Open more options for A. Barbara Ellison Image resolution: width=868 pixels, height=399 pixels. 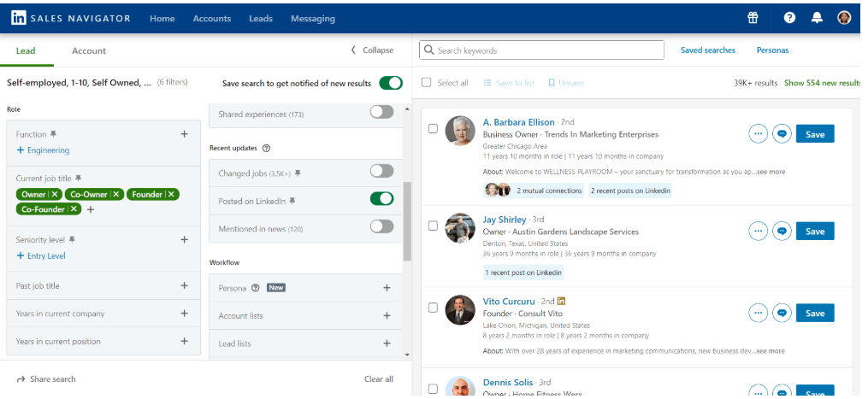pyautogui.click(x=758, y=134)
